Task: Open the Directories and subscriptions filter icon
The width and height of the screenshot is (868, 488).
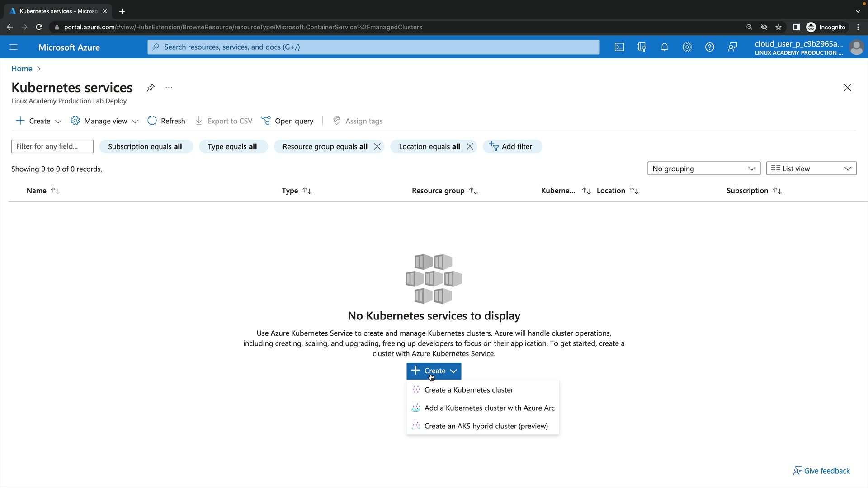Action: pyautogui.click(x=642, y=47)
